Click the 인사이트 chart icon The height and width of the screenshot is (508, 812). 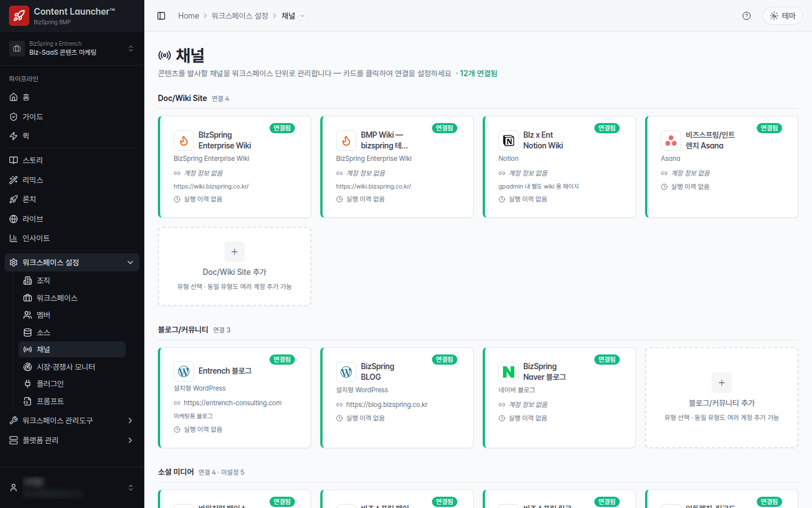click(14, 238)
